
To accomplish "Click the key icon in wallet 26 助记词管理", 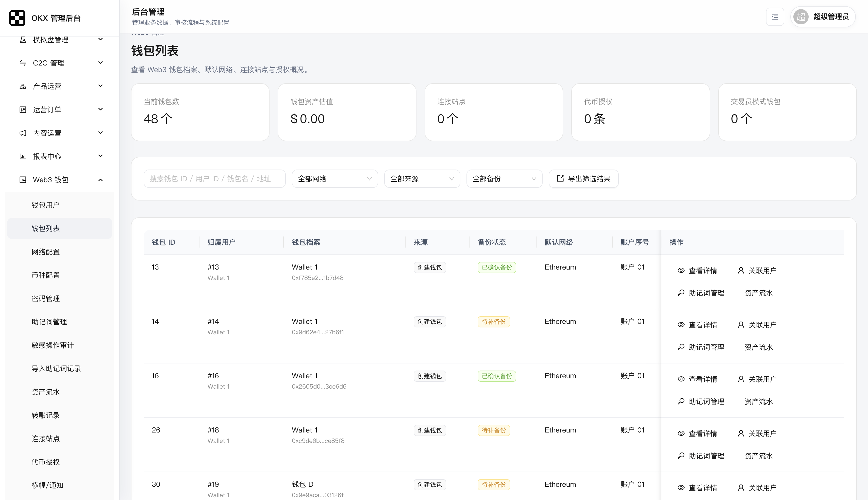I will (x=681, y=455).
